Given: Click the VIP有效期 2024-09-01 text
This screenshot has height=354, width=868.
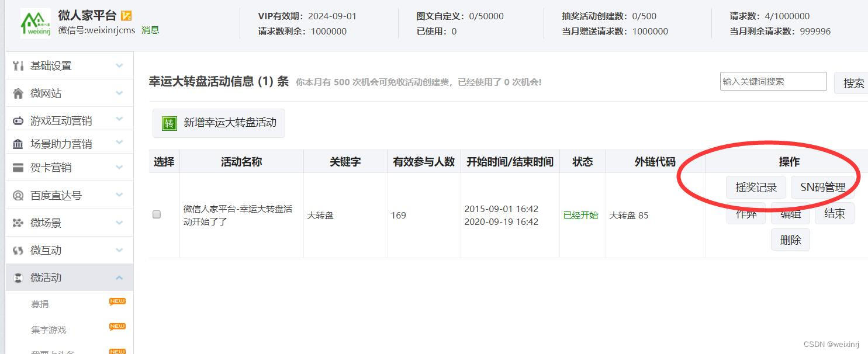Looking at the screenshot, I should pos(307,16).
